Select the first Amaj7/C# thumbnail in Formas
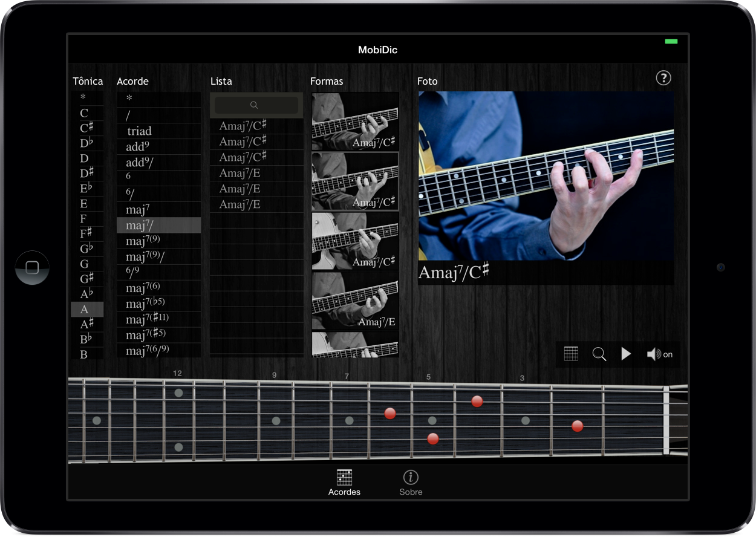Screen dimensions: 756x537 [x=355, y=121]
